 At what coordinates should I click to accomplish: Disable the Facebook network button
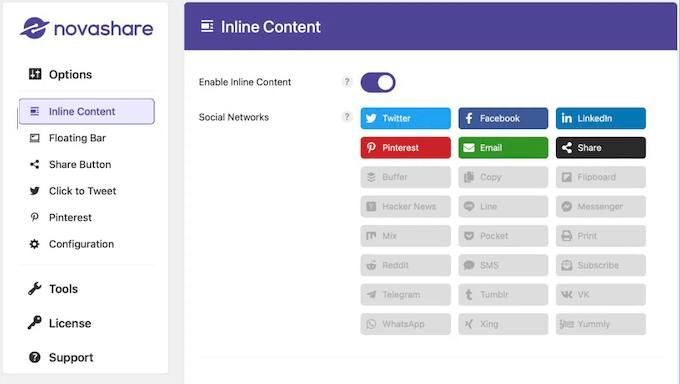503,118
